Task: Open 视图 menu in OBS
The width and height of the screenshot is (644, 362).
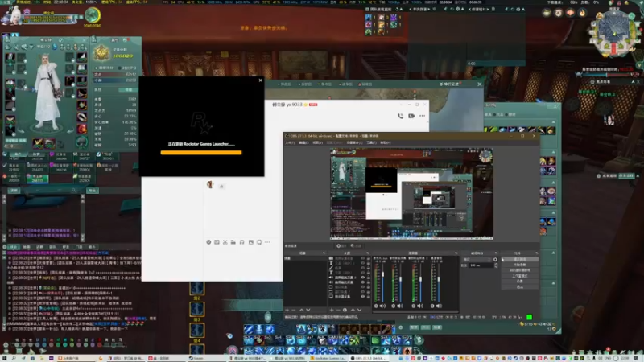Action: pyautogui.click(x=317, y=142)
